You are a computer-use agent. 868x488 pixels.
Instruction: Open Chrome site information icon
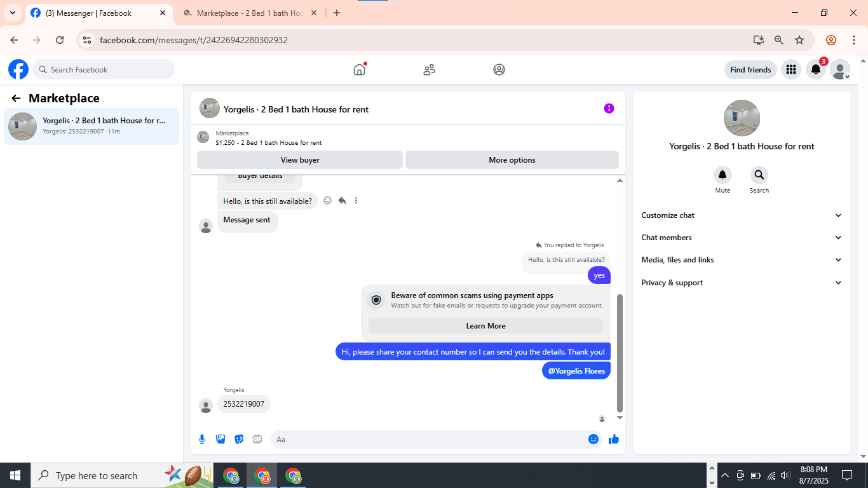[88, 40]
